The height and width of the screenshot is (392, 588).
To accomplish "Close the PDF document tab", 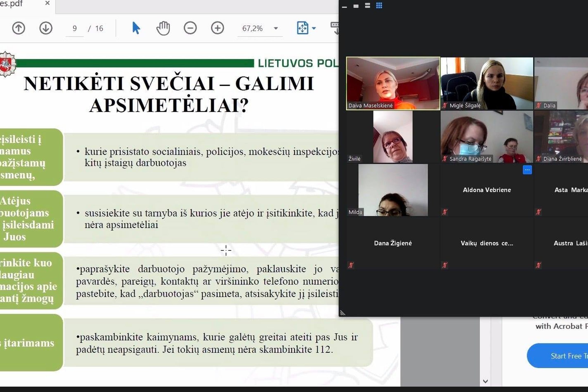I will click(x=47, y=3).
